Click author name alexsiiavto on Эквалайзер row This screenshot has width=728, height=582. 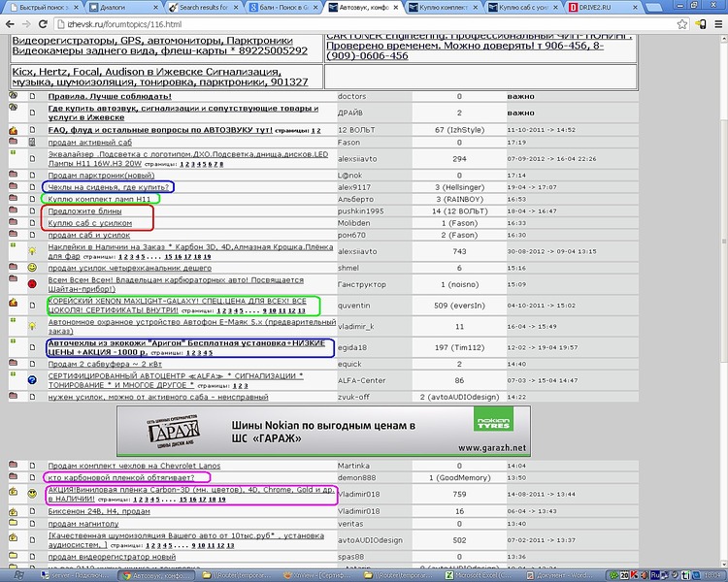pyautogui.click(x=357, y=159)
